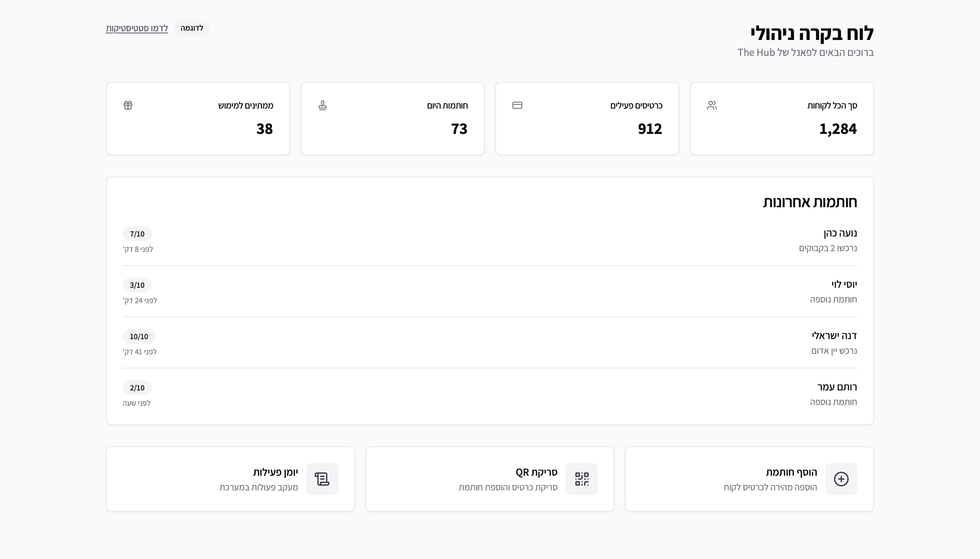This screenshot has height=559, width=980.
Task: Click the gift icon in ממתינים למימוש card
Action: coord(128,105)
